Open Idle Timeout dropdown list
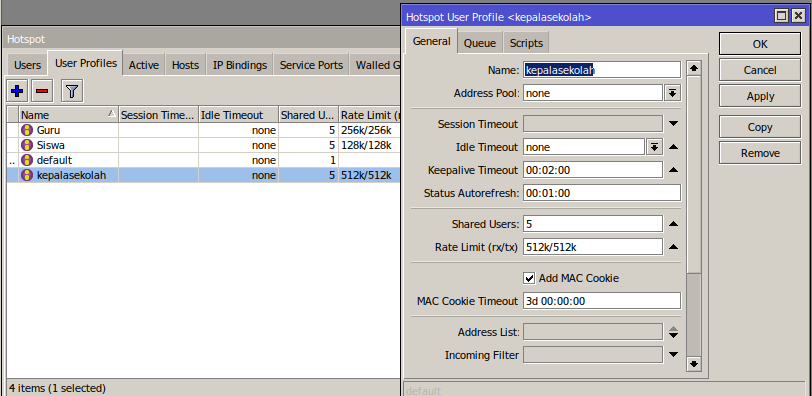The width and height of the screenshot is (812, 396). coord(655,147)
